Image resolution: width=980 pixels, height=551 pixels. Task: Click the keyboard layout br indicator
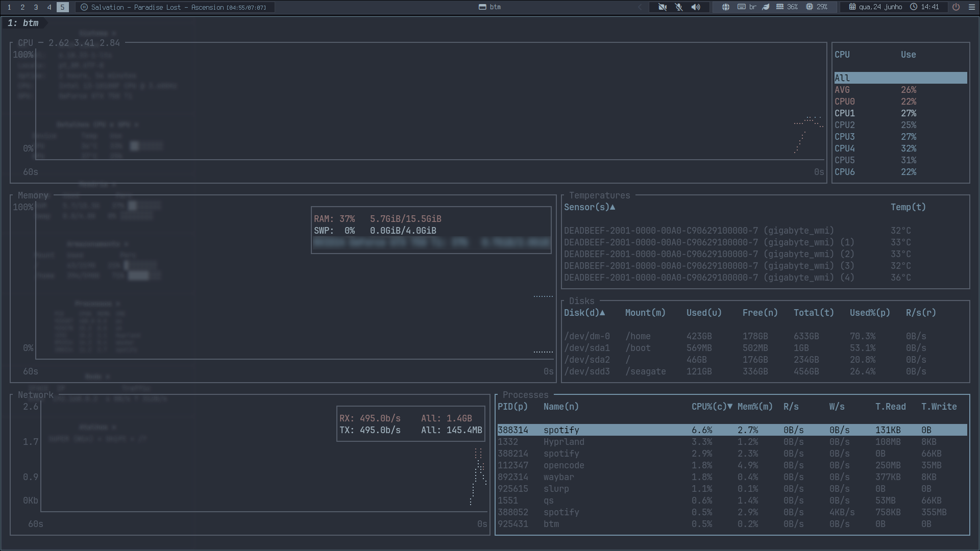[747, 7]
